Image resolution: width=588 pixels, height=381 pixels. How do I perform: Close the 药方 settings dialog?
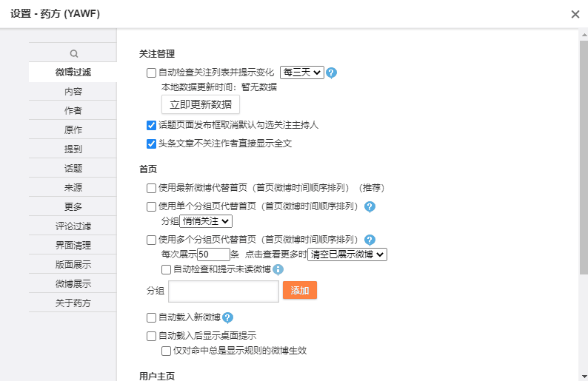pyautogui.click(x=575, y=14)
